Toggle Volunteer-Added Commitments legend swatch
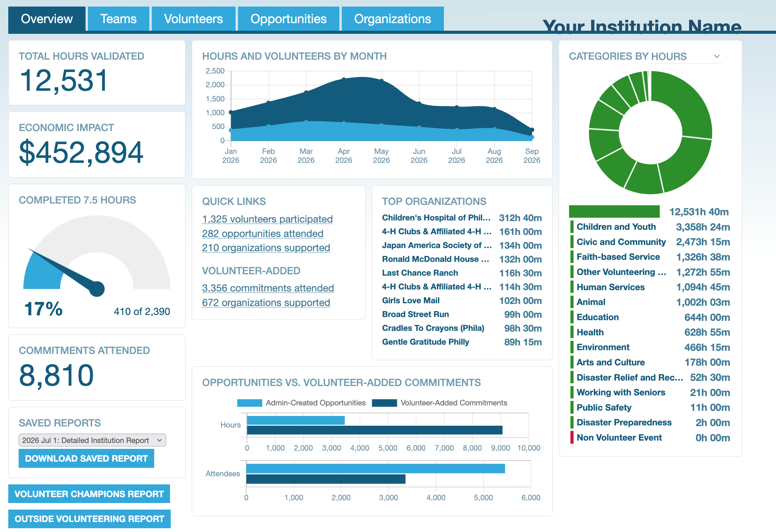The height and width of the screenshot is (532, 776). tap(384, 403)
